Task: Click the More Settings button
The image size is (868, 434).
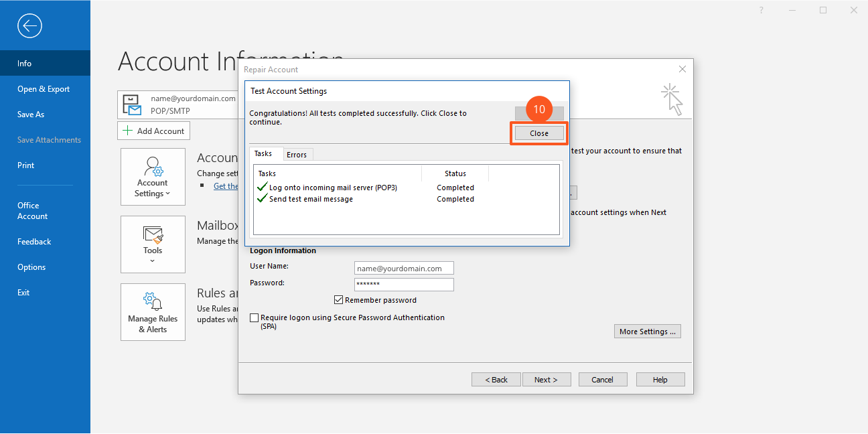Action: [x=647, y=332]
